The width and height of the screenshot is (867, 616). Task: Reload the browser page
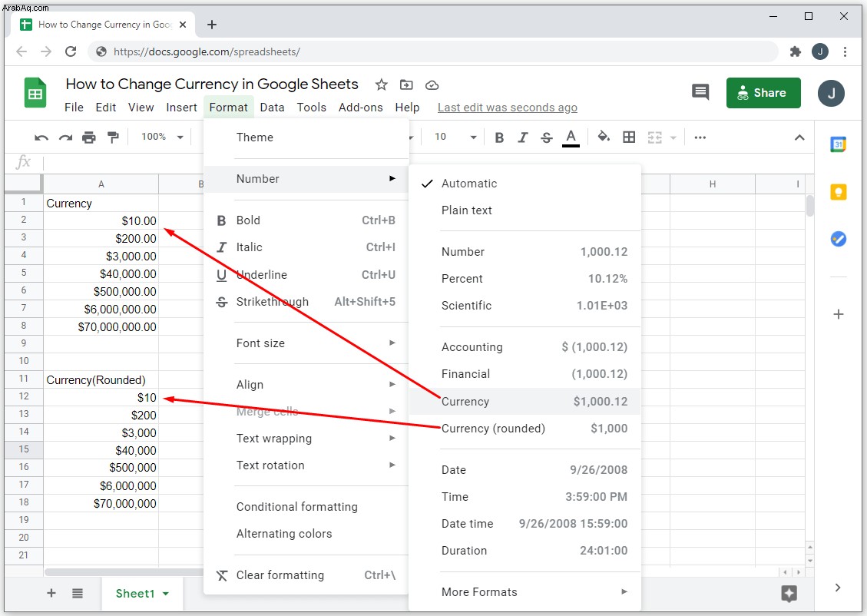point(71,51)
